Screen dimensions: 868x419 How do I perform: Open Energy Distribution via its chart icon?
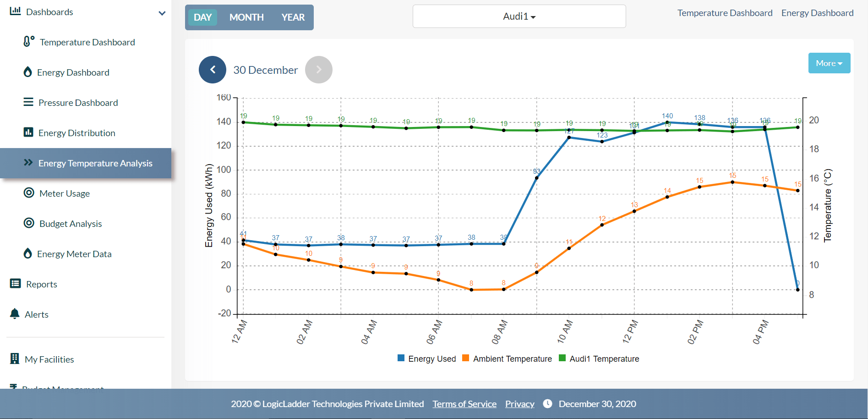tap(28, 132)
